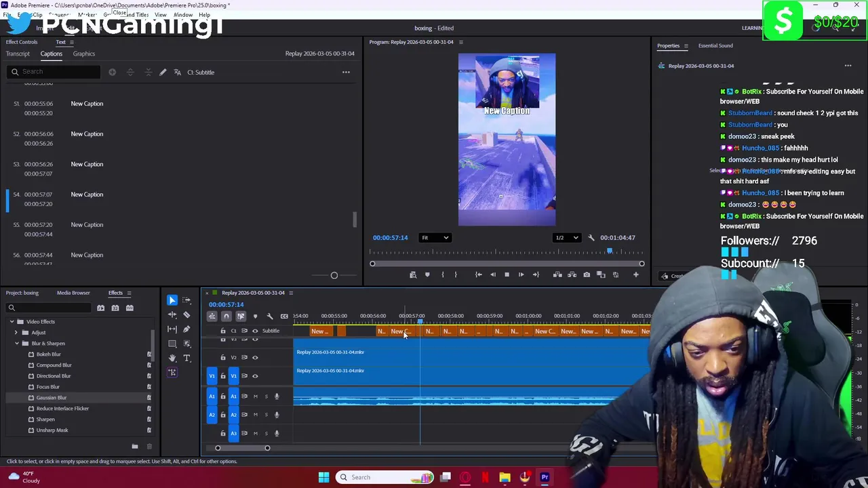Click the Effects panel search field
The width and height of the screenshot is (868, 488).
point(47,308)
